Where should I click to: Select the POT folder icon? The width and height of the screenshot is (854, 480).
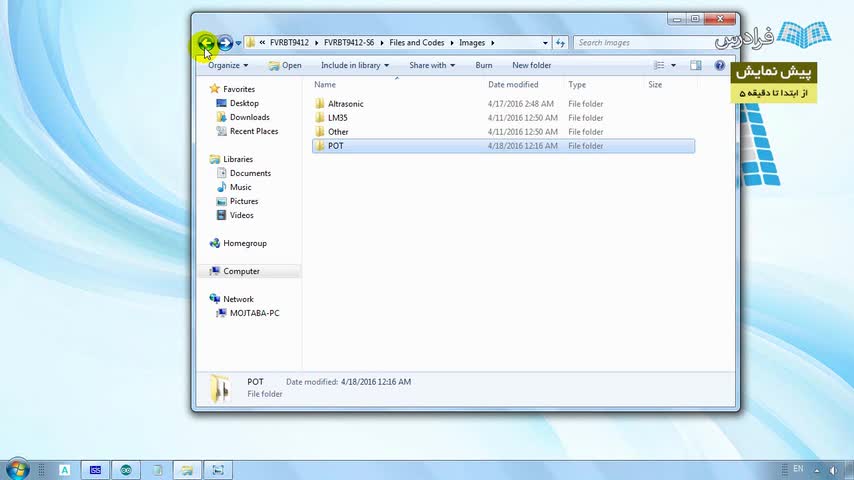320,146
